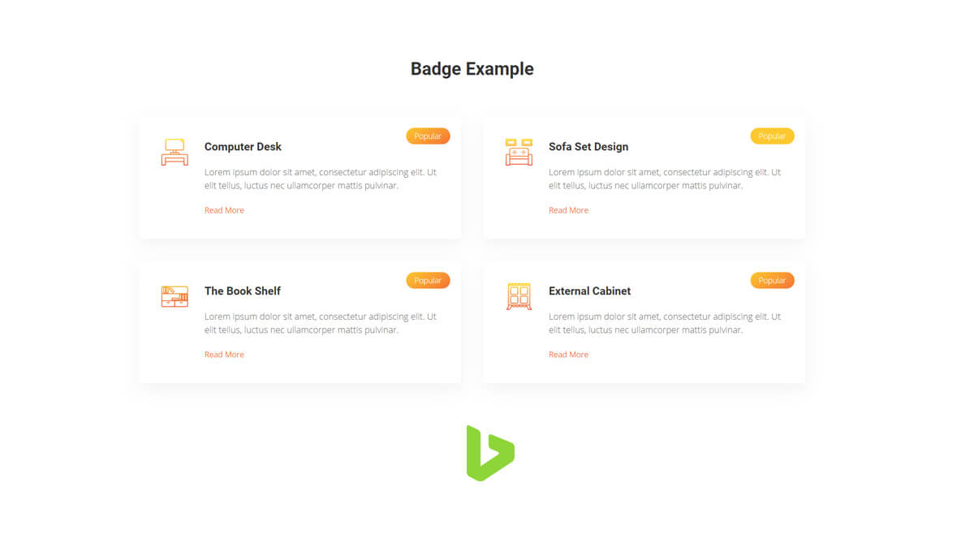Select The Book Shelf heading

(x=243, y=291)
